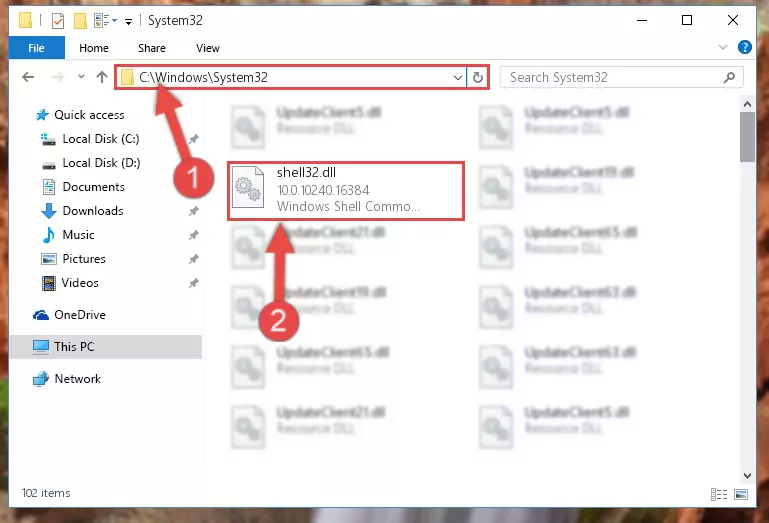Click the vertical scrollbar thumb
The image size is (769, 523).
[747, 137]
